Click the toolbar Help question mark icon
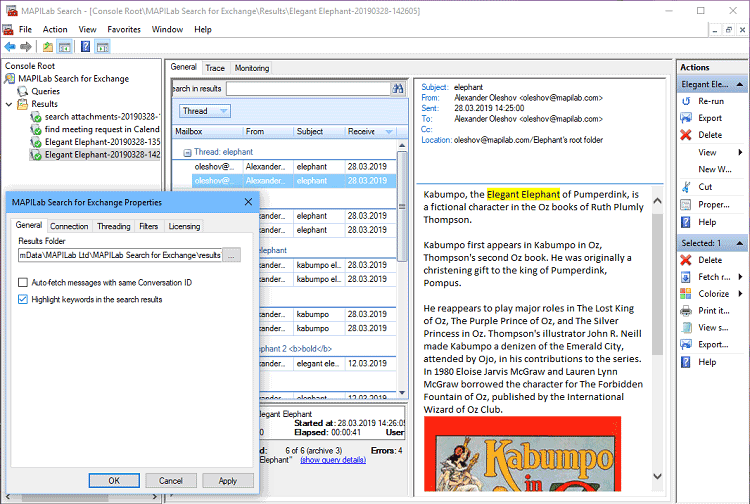Screen dimensions: 750x504 [86, 46]
